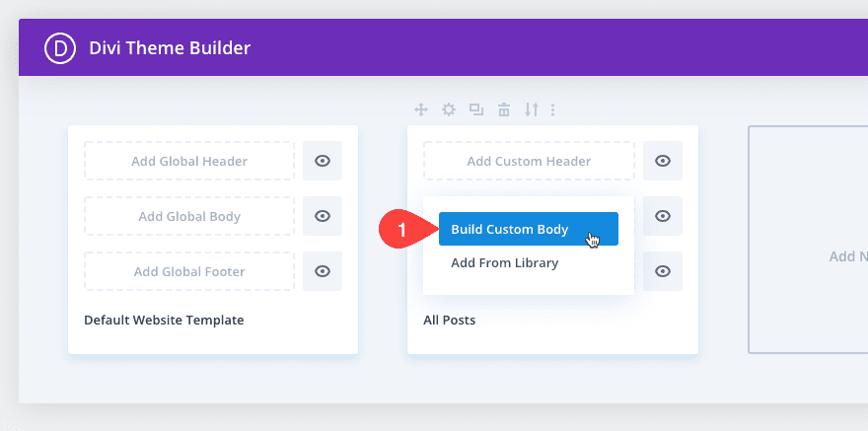Image resolution: width=868 pixels, height=431 pixels.
Task: Toggle Global Body visibility eye
Action: pyautogui.click(x=323, y=216)
